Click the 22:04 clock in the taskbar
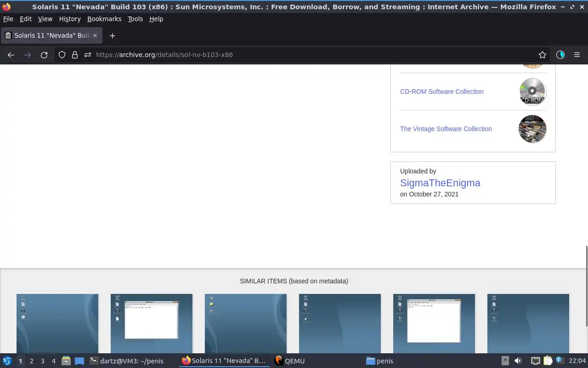 pos(577,361)
